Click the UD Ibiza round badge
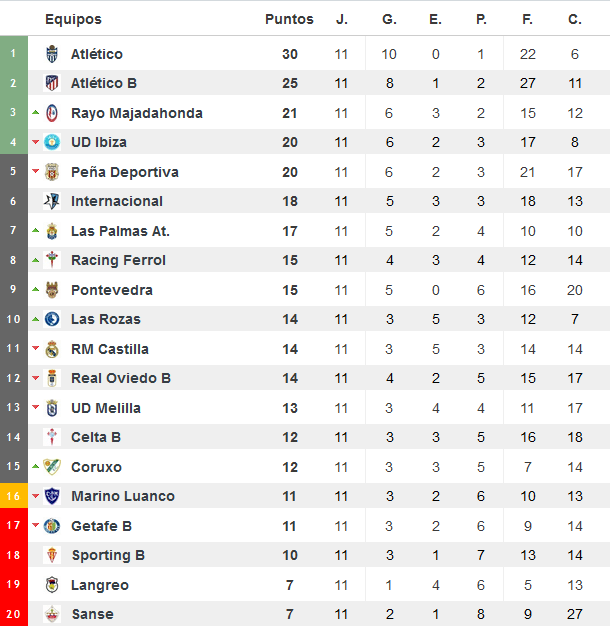610x626 pixels. (x=52, y=142)
